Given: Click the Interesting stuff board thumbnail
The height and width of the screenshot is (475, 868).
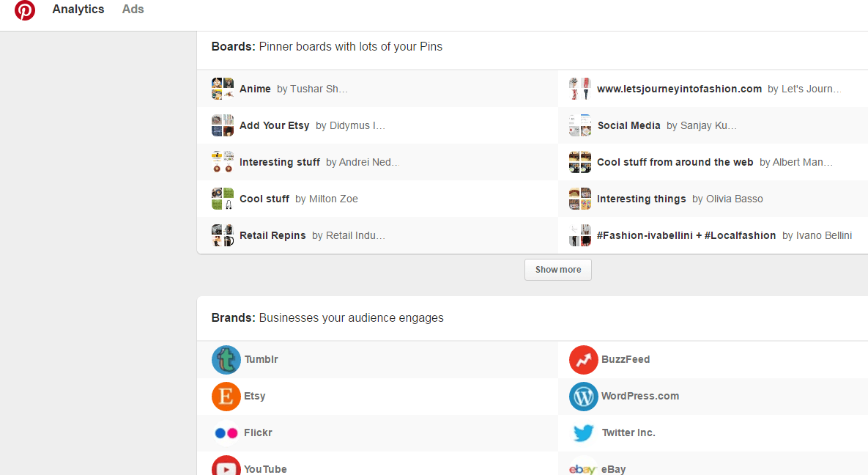Looking at the screenshot, I should coord(223,162).
